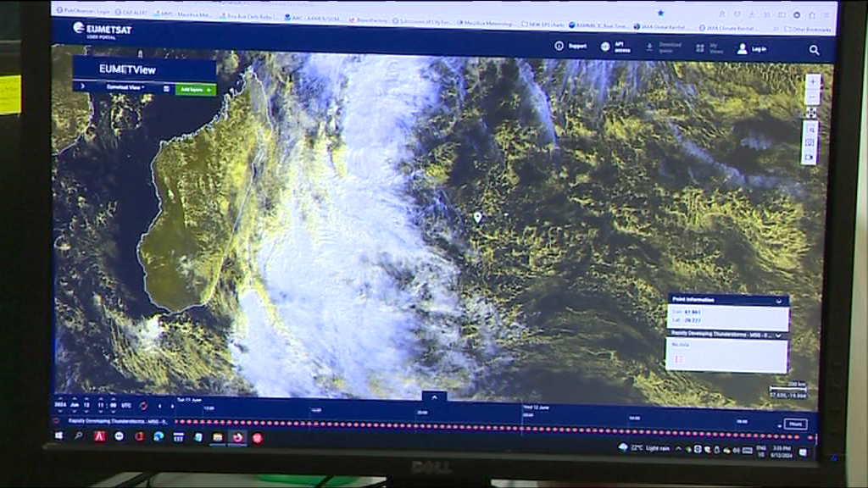The image size is (868, 488).
Task: Open the My Views header item
Action: pyautogui.click(x=709, y=48)
